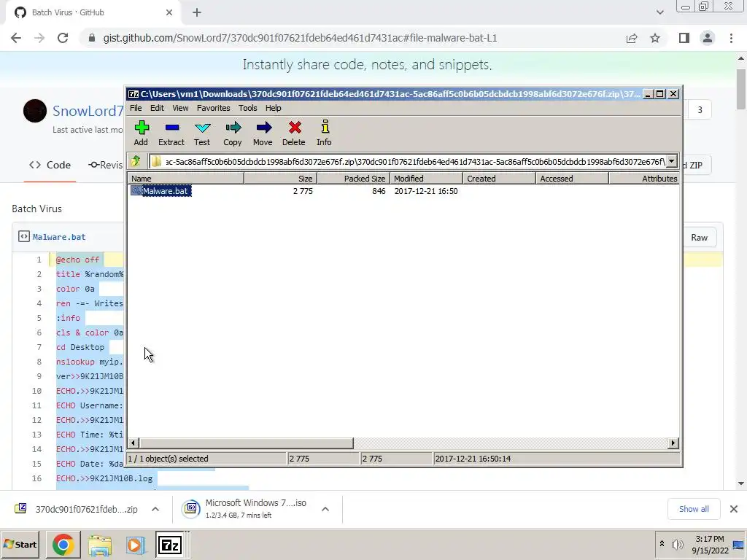Open the Chrome three-dot menu
The image size is (747, 560).
(731, 38)
